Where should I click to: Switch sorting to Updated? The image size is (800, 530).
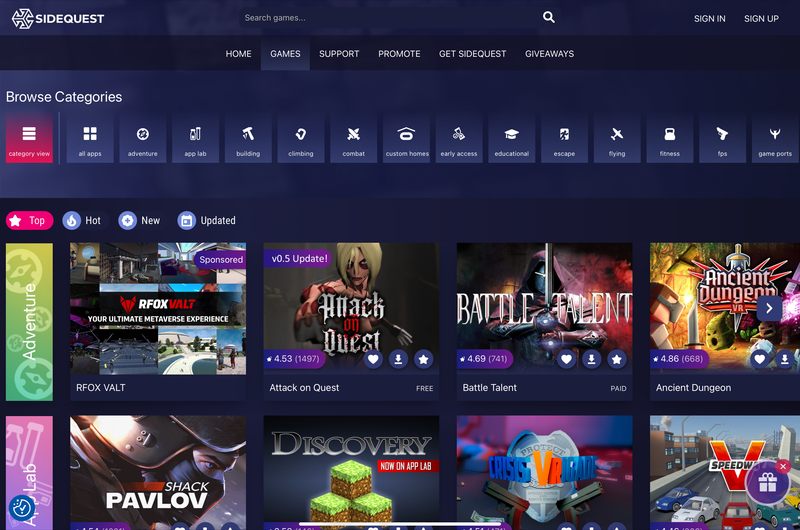coord(207,220)
